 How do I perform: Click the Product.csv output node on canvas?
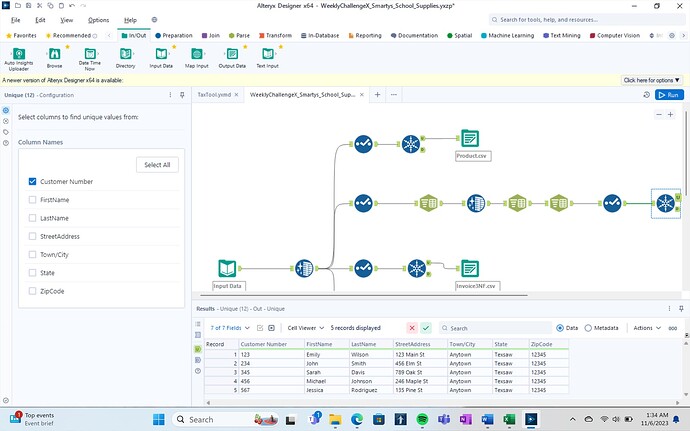click(x=470, y=139)
